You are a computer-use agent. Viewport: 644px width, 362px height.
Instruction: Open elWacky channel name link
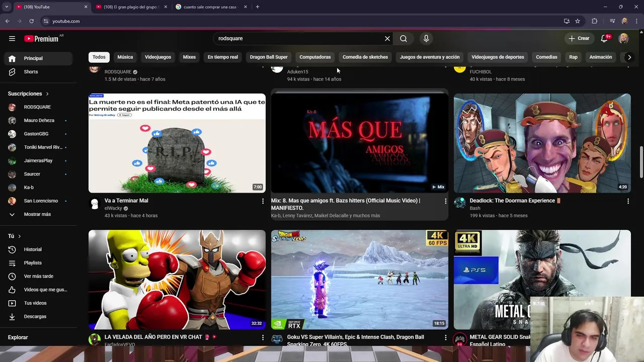click(x=113, y=208)
